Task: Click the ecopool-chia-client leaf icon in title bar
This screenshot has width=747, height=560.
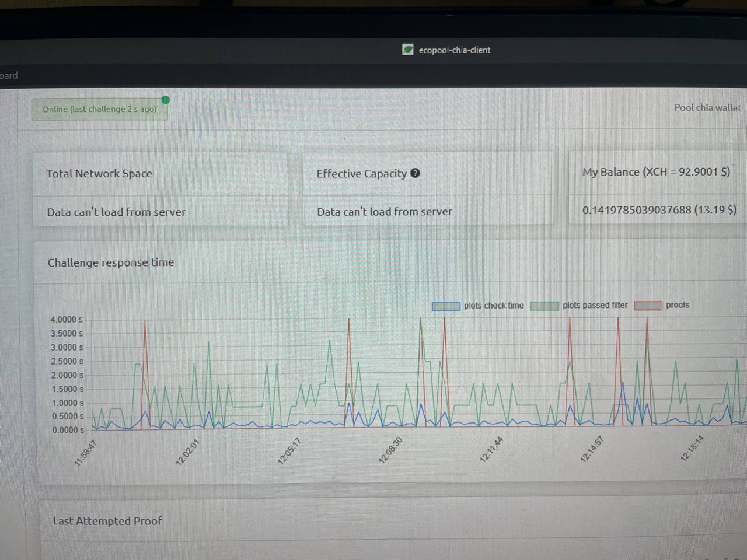Action: tap(408, 50)
